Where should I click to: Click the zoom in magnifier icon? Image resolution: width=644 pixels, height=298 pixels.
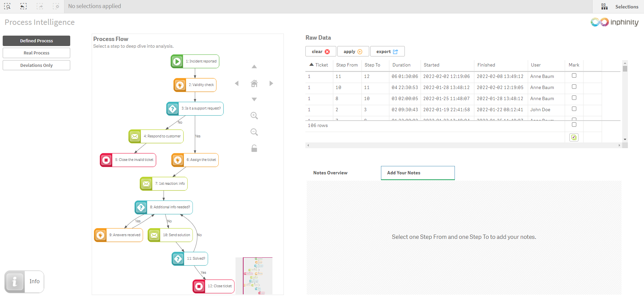click(254, 116)
